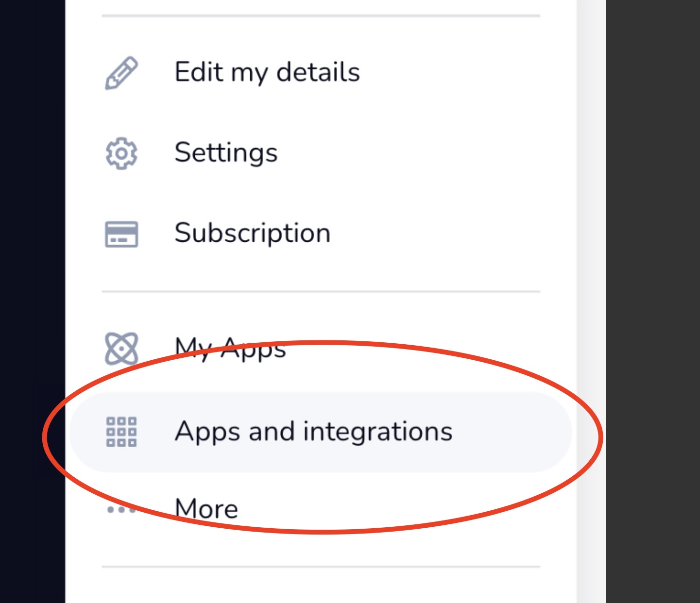This screenshot has height=603, width=700.
Task: Click the light gray vertical scrollbar strip
Action: click(x=591, y=301)
